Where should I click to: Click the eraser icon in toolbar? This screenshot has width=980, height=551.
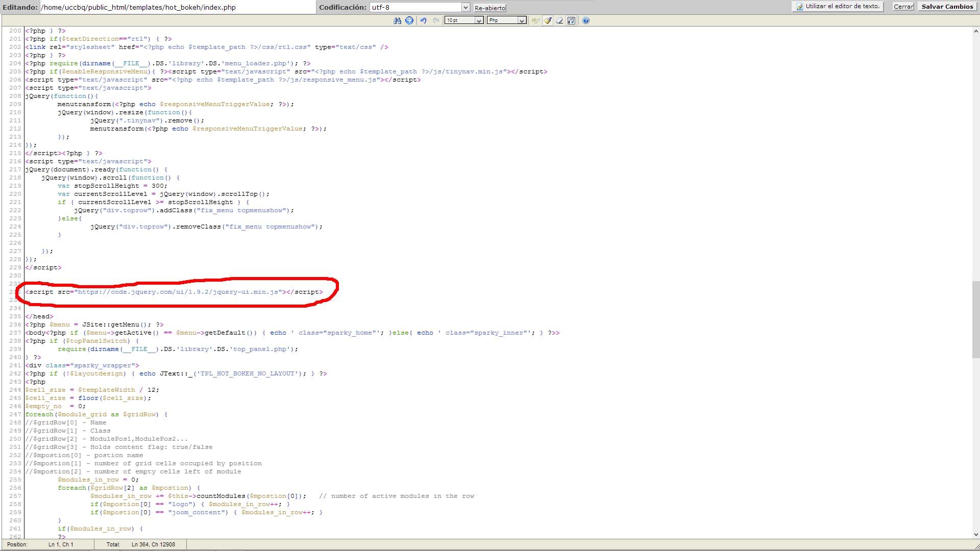click(x=559, y=20)
